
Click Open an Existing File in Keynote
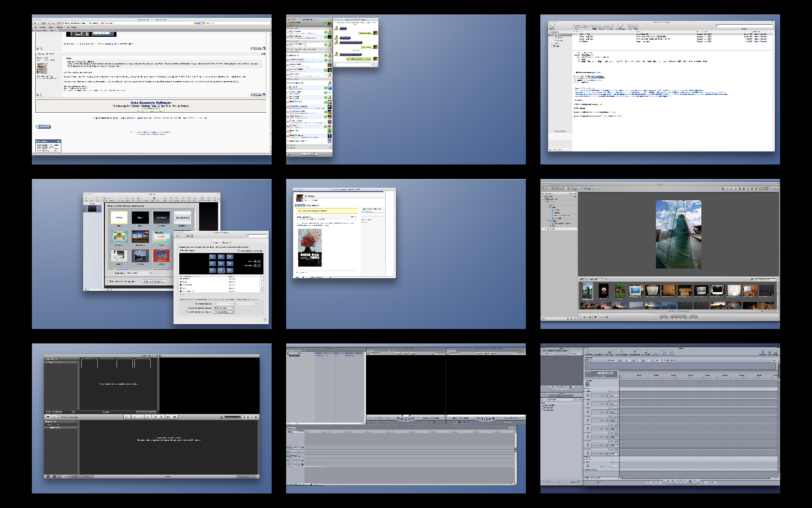pyautogui.click(x=154, y=281)
